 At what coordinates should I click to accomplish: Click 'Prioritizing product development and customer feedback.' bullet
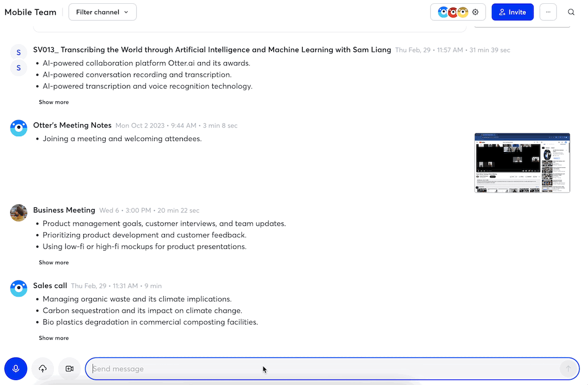[144, 235]
